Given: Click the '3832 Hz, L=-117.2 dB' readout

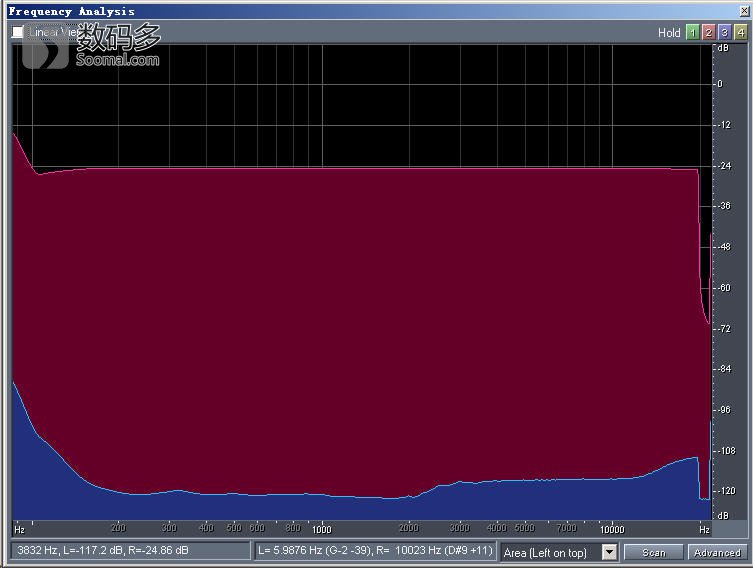Looking at the screenshot, I should 130,550.
